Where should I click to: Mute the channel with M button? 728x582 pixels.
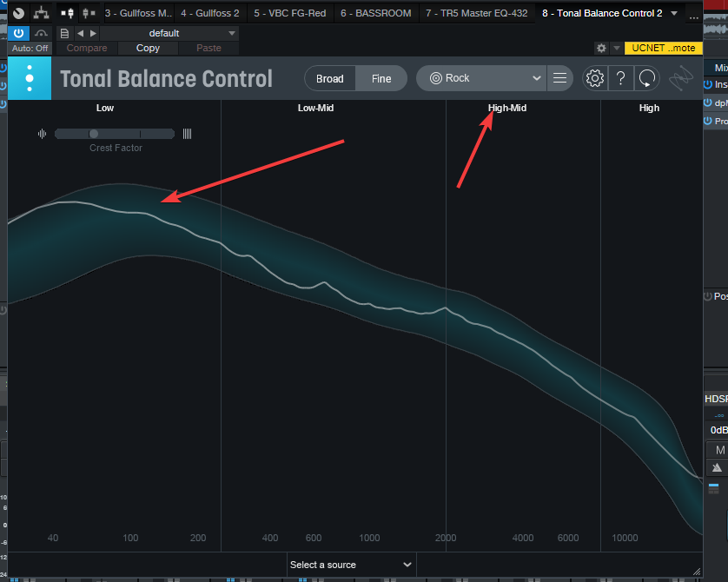coord(719,450)
